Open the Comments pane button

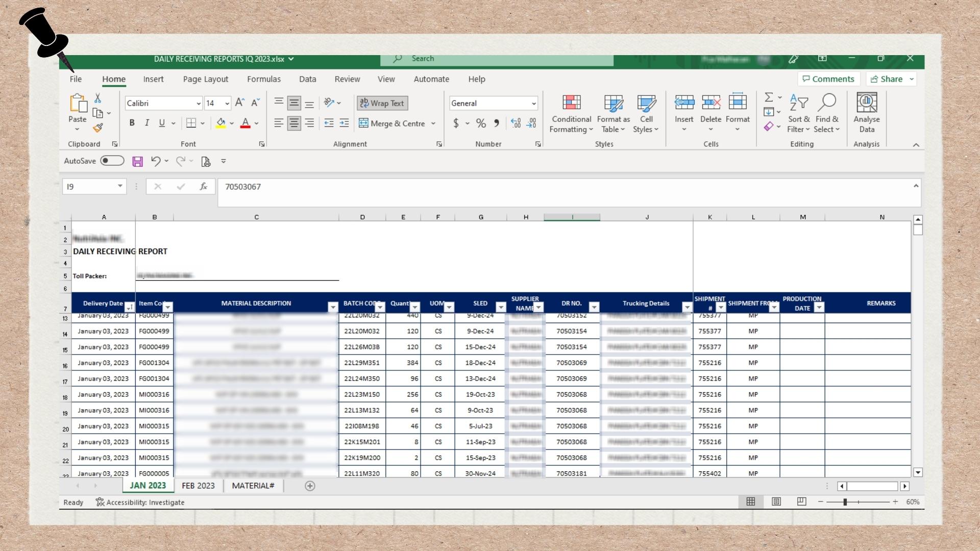click(x=828, y=79)
